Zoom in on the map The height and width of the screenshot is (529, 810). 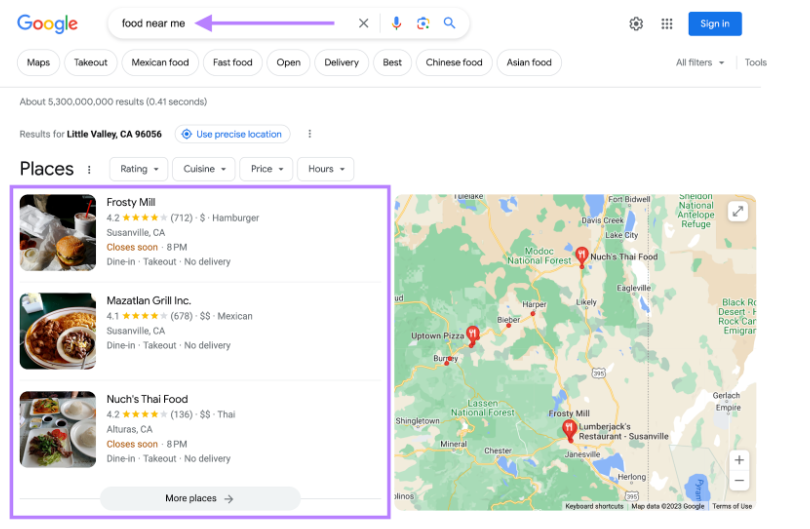pos(739,460)
